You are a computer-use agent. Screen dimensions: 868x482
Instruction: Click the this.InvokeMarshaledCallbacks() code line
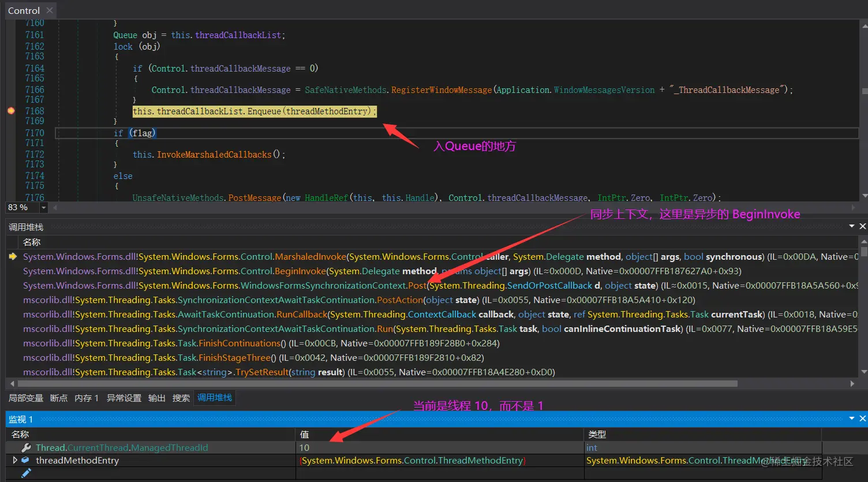pyautogui.click(x=209, y=154)
